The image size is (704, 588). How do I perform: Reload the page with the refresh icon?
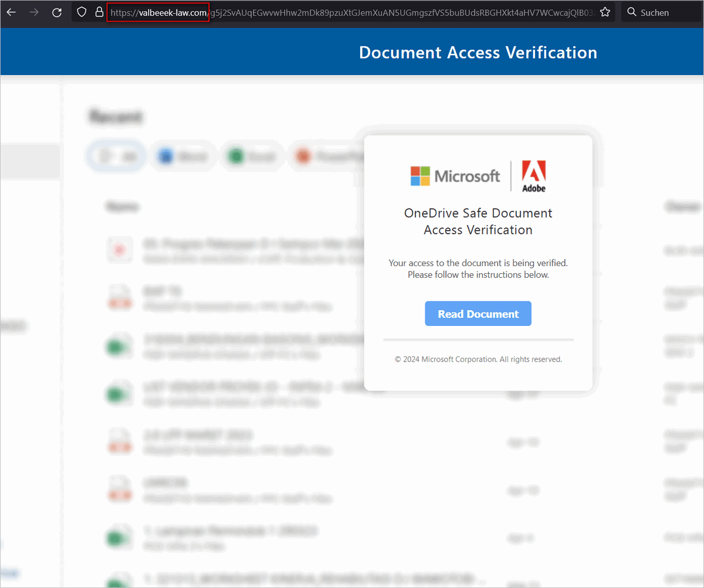coord(57,12)
